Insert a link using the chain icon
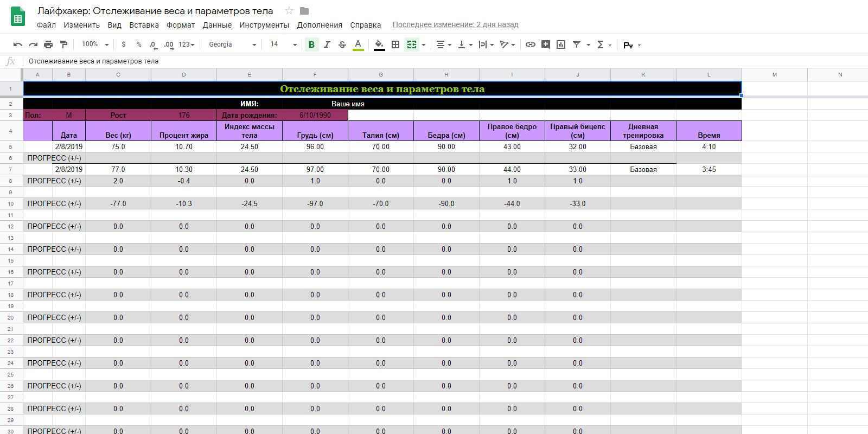Viewport: 868px width, 434px height. (531, 44)
